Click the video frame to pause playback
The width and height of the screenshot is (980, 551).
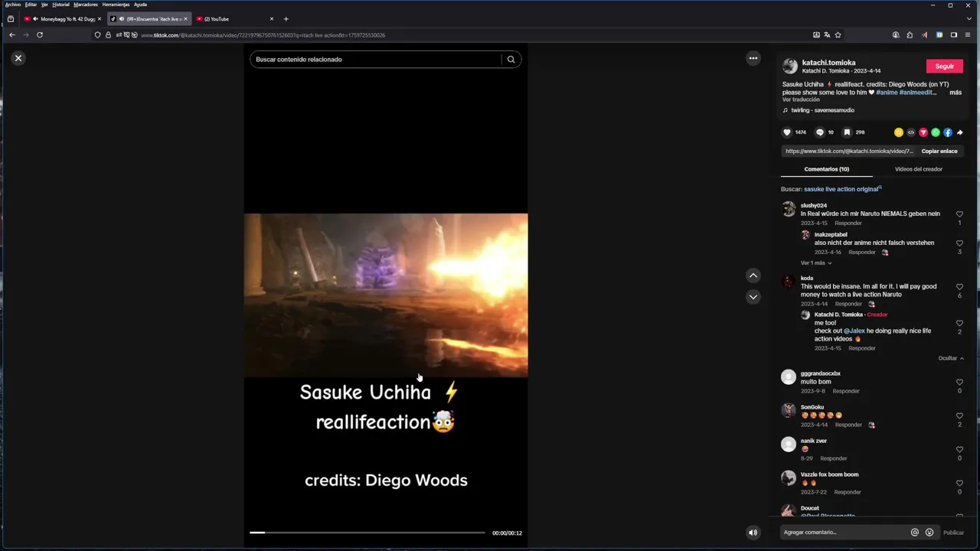pos(386,295)
